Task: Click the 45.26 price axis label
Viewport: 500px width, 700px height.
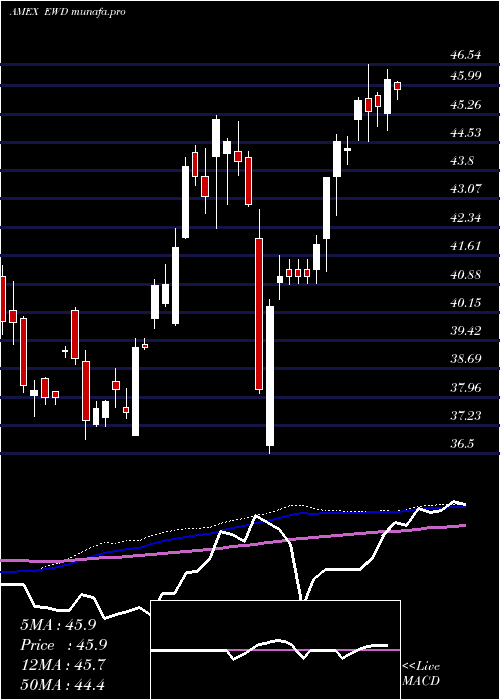Action: pos(465,105)
